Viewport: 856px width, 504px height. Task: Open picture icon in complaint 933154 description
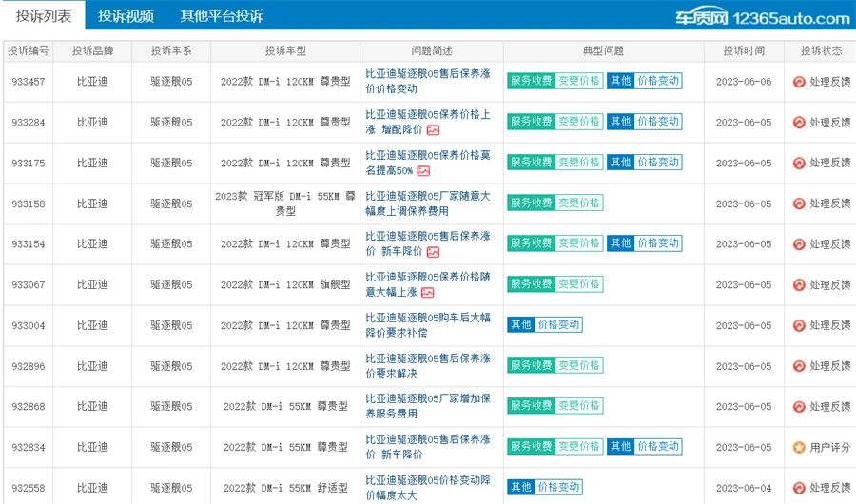[433, 252]
